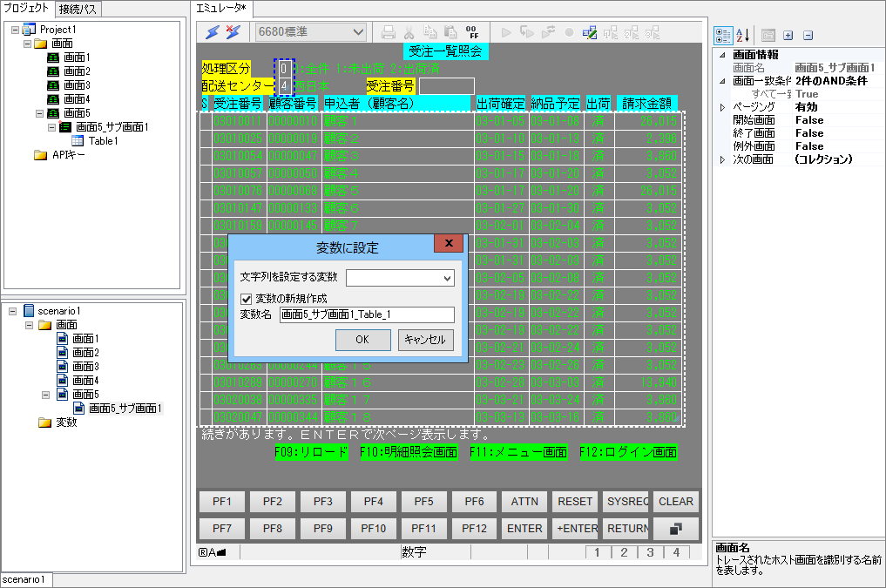Select Table1 in the project tree

(x=103, y=141)
